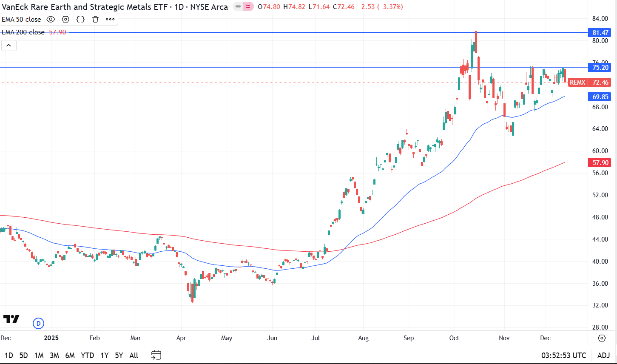Viewport: 617px width, 364px height.
Task: Click the low price L71.64 value
Action: 319,7
